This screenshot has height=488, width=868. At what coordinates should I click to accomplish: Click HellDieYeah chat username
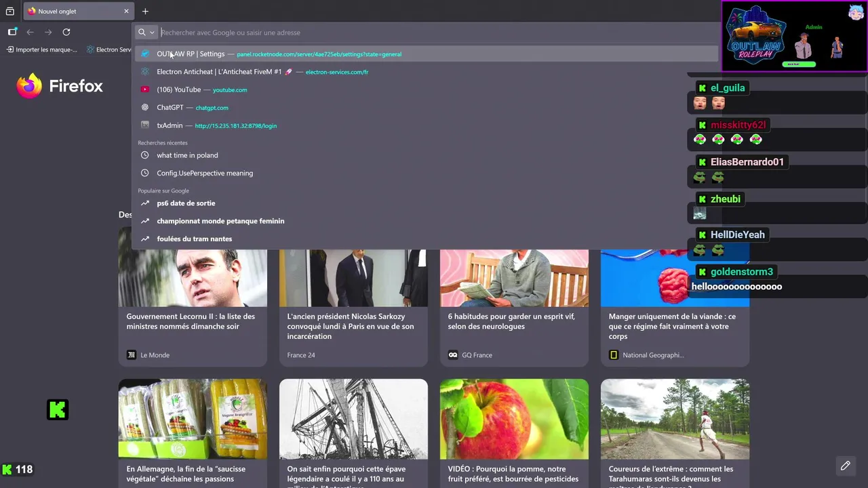(x=738, y=235)
